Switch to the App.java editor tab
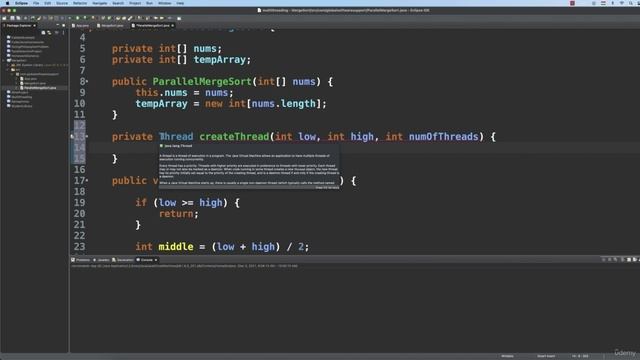Image resolution: width=640 pixels, height=360 pixels. click(80, 26)
